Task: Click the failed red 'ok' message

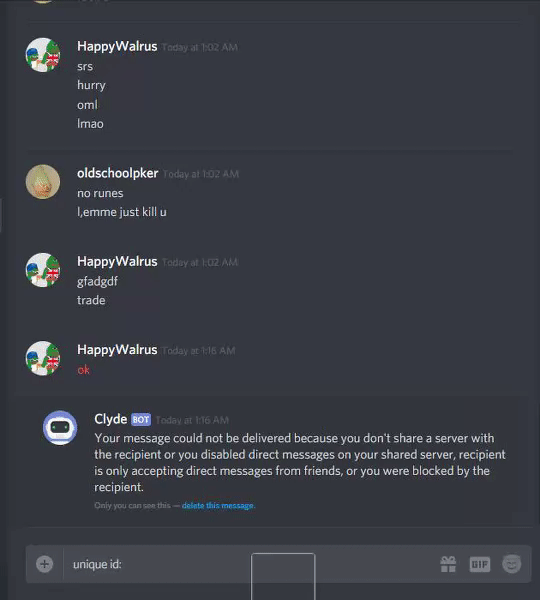Action: (x=83, y=370)
